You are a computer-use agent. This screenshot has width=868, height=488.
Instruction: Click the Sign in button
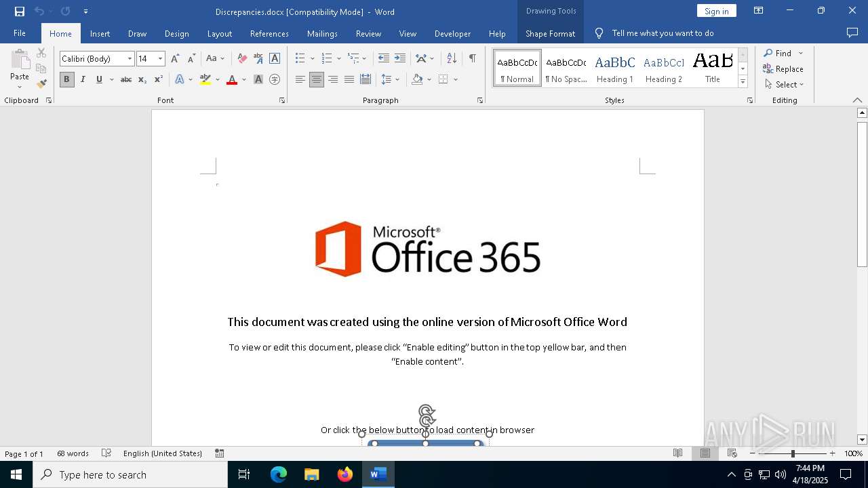point(716,11)
